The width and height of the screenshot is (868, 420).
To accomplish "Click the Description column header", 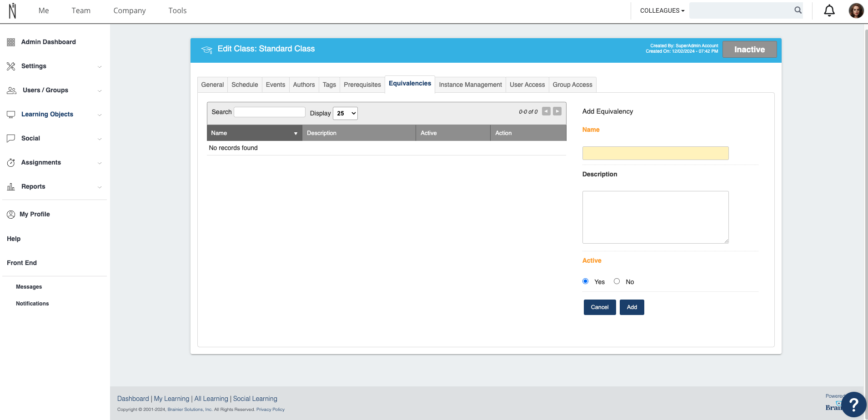I will pyautogui.click(x=359, y=133).
